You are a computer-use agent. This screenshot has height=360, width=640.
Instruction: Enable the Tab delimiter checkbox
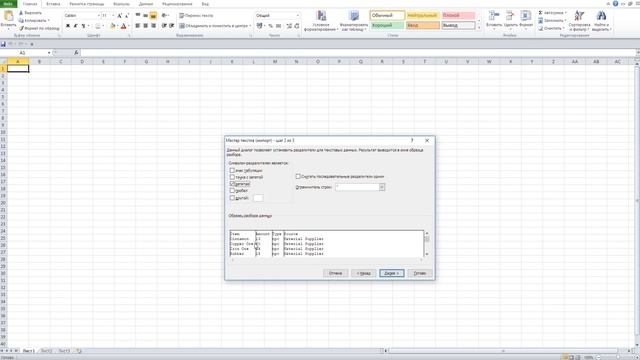[232, 170]
